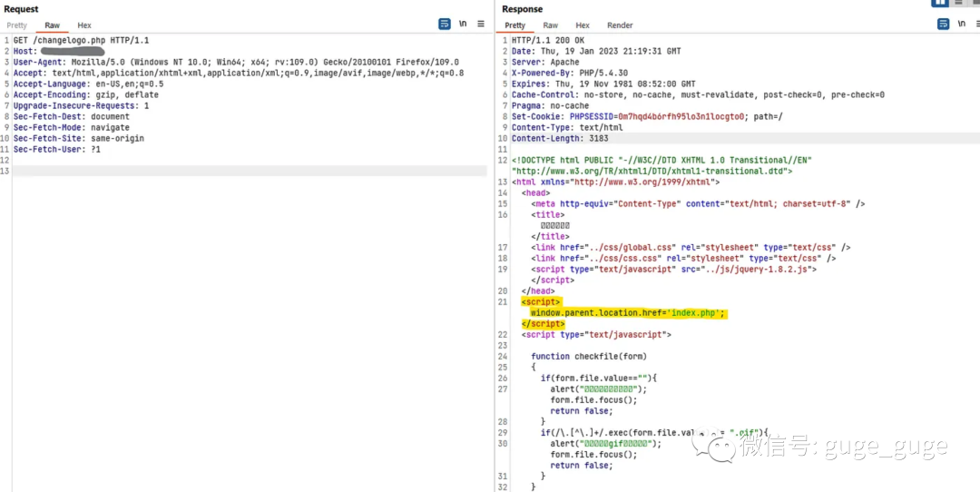Image resolution: width=980 pixels, height=492 pixels.
Task: Switch to the stacked horizontal layout icon
Action: coord(957,4)
